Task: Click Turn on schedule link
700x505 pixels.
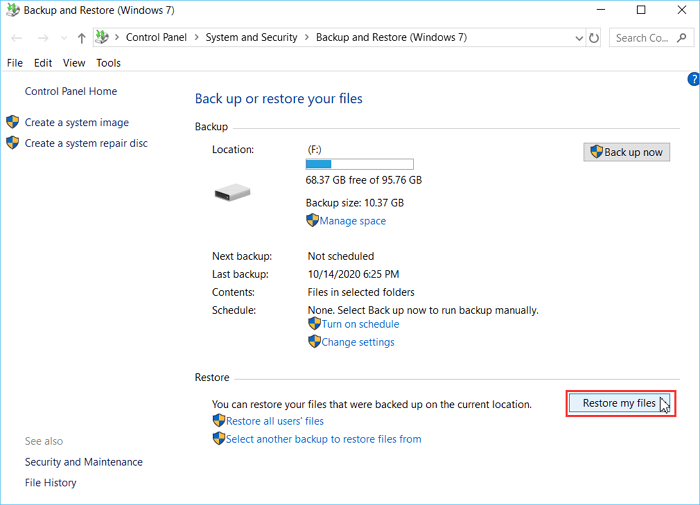Action: click(360, 324)
